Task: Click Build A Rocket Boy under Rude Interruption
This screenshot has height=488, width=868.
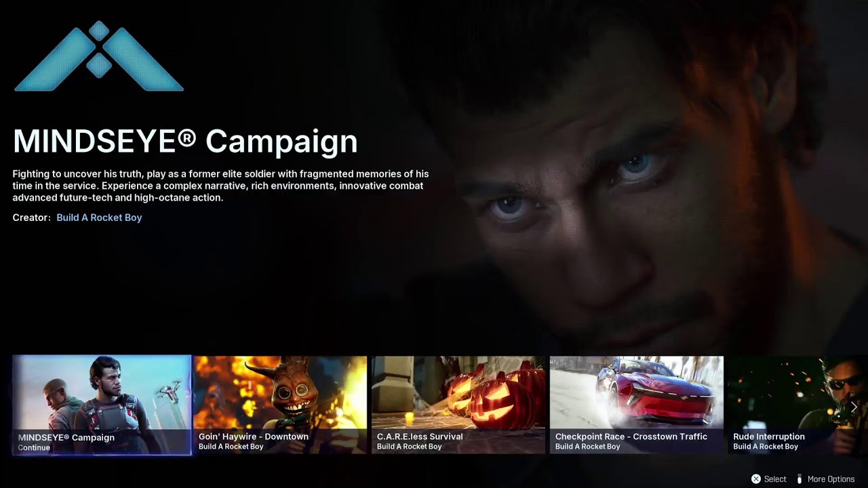Action: [x=766, y=447]
